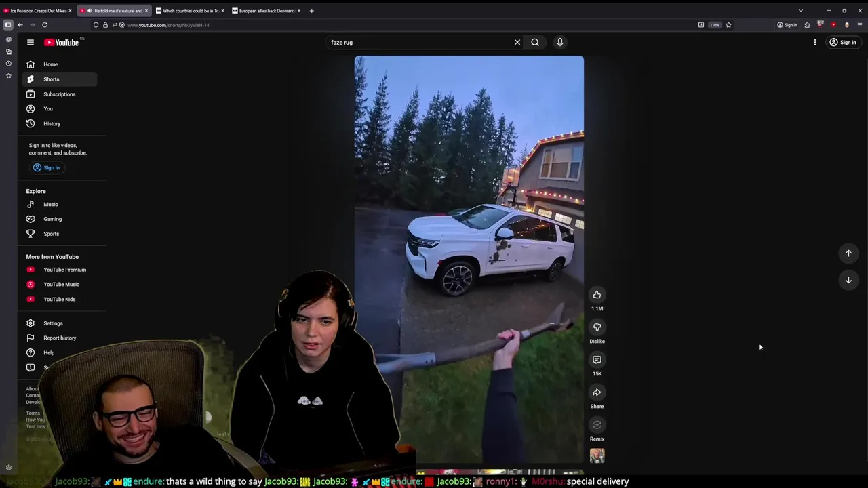Click the YouTube logo
868x488 pixels.
click(62, 42)
